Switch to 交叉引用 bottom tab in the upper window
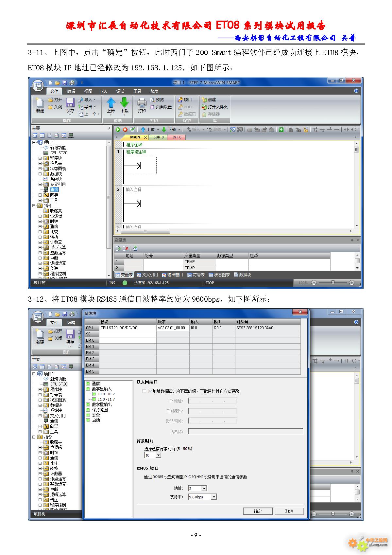392x555 pixels. [147, 275]
